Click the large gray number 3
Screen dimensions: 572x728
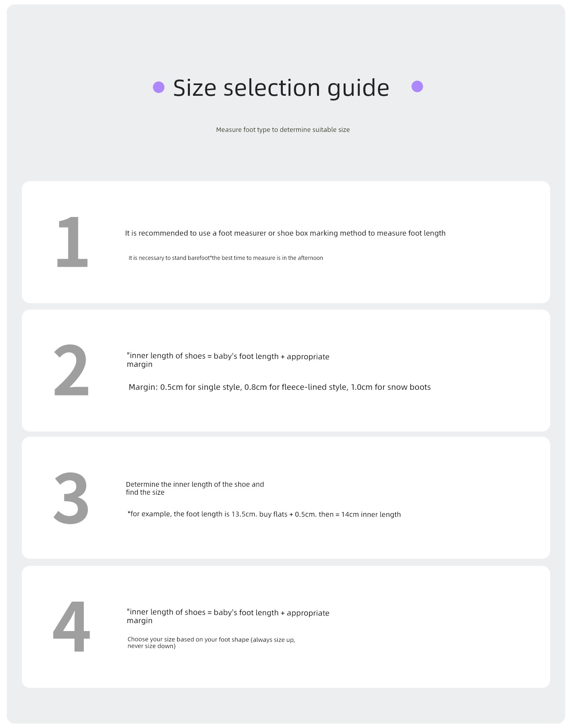coord(71,498)
